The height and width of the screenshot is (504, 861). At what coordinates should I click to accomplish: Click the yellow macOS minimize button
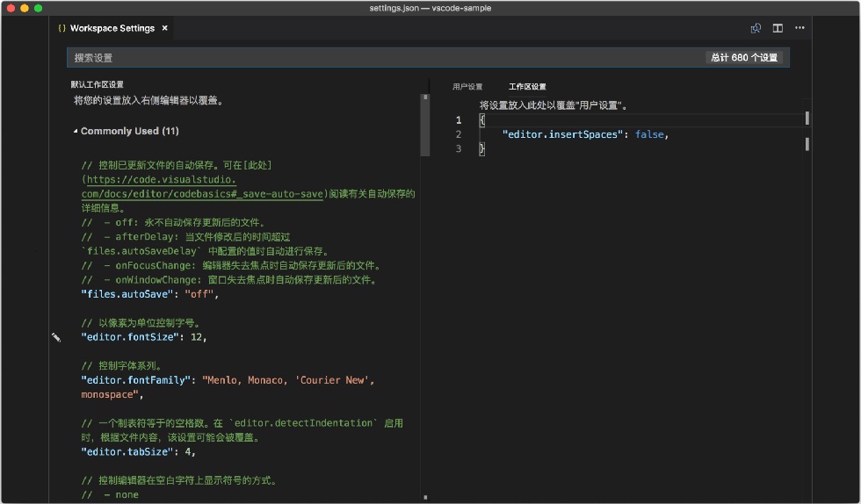25,8
